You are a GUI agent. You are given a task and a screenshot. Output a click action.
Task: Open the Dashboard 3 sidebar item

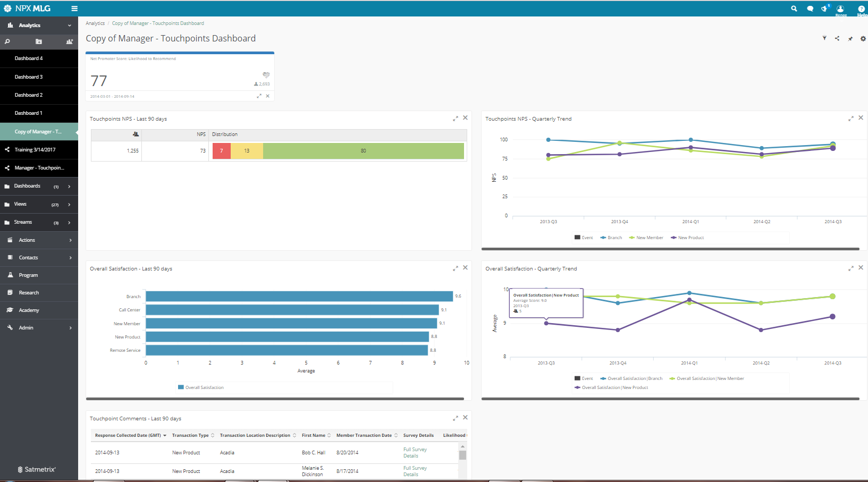pos(29,77)
